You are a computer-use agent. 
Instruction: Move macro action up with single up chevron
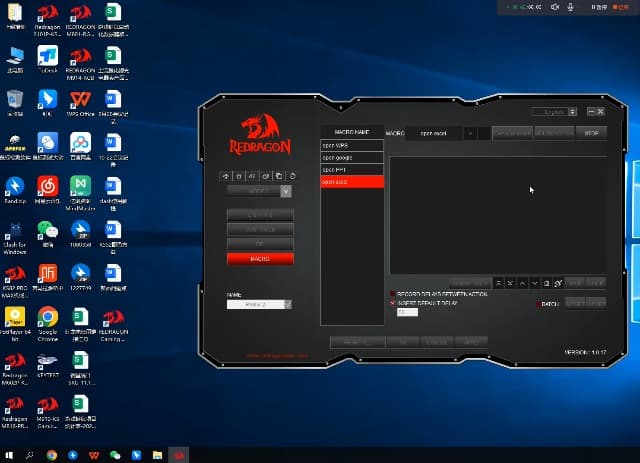(x=522, y=283)
